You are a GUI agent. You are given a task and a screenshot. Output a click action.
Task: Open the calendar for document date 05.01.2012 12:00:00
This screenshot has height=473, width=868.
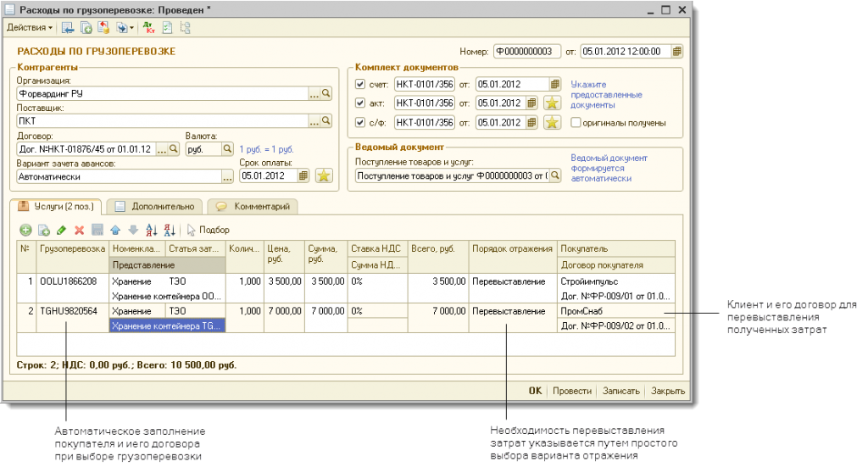676,52
